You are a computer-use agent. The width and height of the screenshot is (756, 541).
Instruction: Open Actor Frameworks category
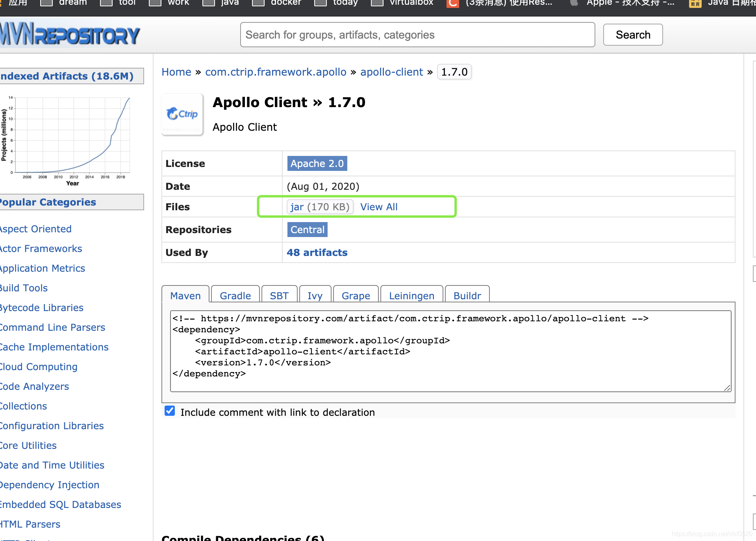point(41,248)
